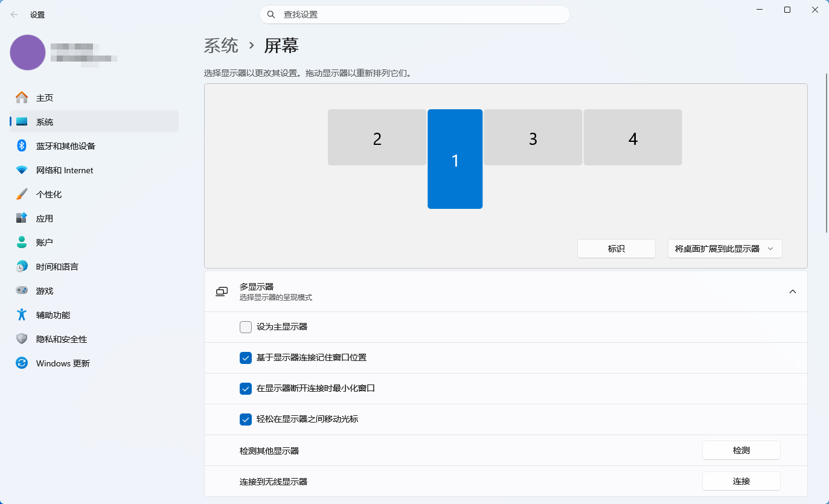Click the Home (主页) house icon
The width and height of the screenshot is (829, 504).
22,97
